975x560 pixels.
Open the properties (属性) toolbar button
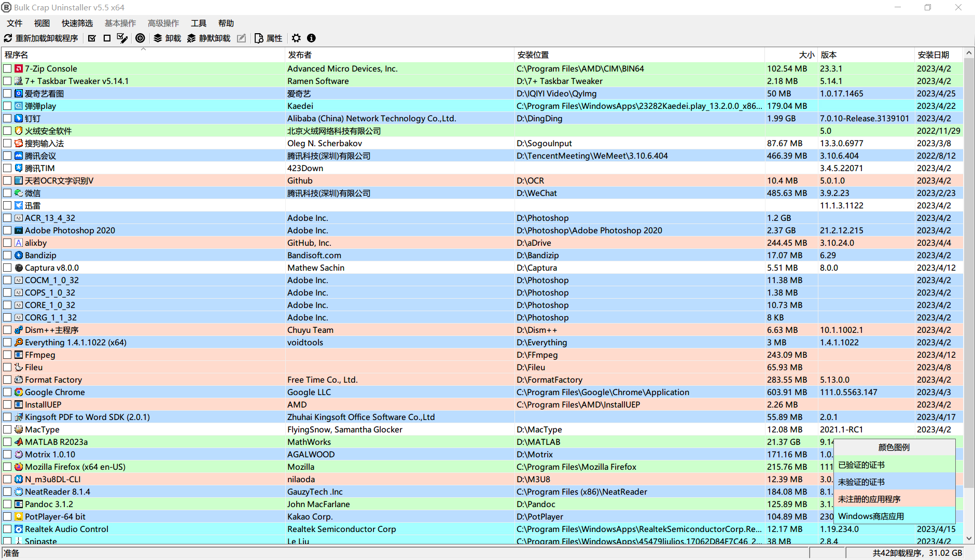pyautogui.click(x=269, y=38)
